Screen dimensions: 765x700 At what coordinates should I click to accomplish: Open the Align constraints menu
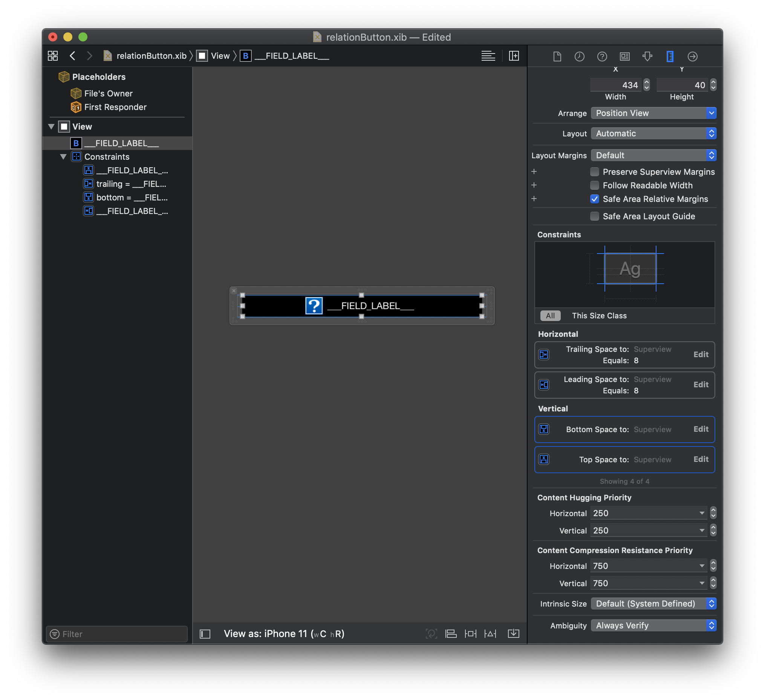(x=451, y=634)
